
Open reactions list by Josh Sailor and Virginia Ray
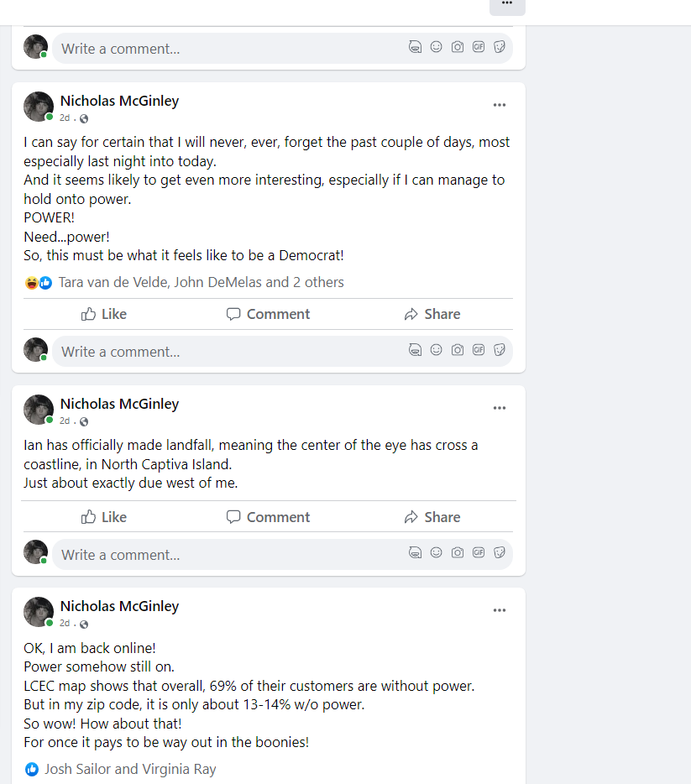(x=130, y=769)
